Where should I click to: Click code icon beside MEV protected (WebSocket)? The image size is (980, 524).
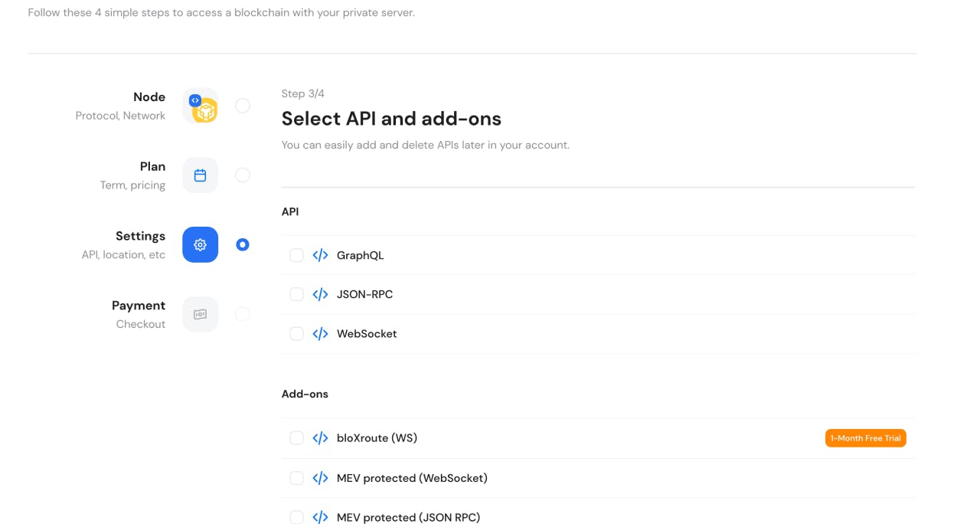[x=320, y=478]
